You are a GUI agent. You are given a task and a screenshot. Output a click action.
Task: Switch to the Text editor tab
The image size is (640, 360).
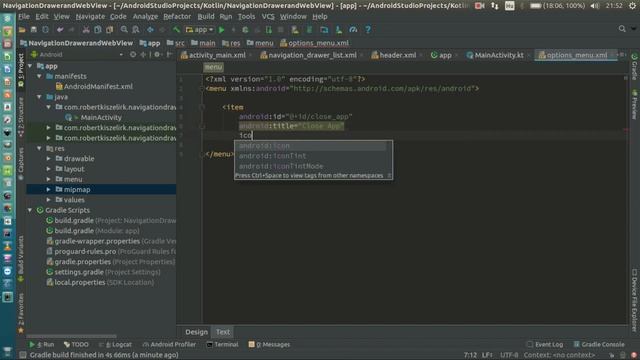[223, 332]
